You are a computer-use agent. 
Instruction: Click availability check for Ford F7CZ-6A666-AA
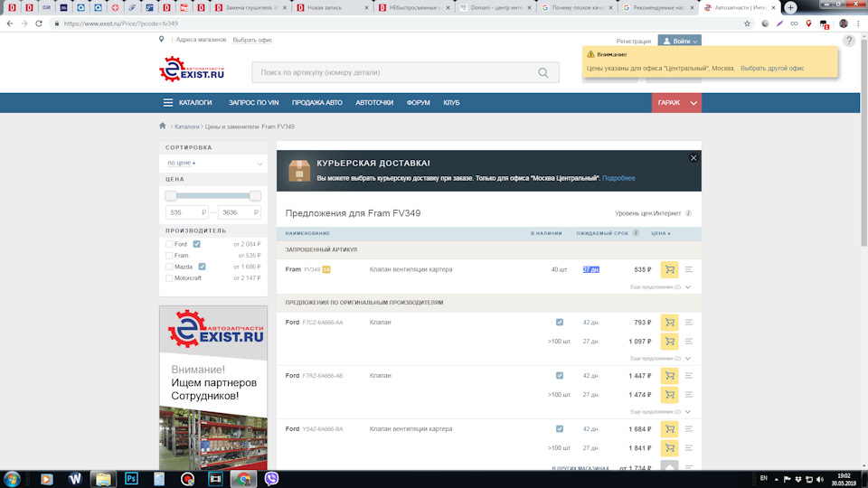pos(560,322)
